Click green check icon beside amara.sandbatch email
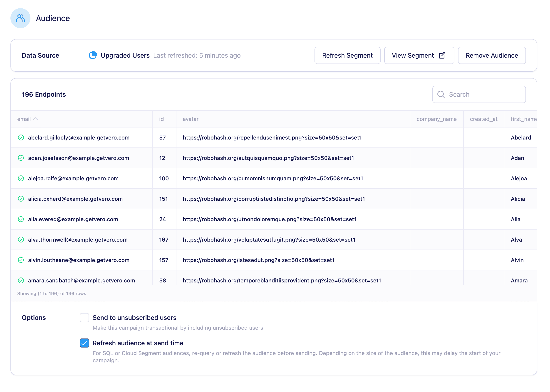Viewport: 550px width, 392px height. point(21,280)
